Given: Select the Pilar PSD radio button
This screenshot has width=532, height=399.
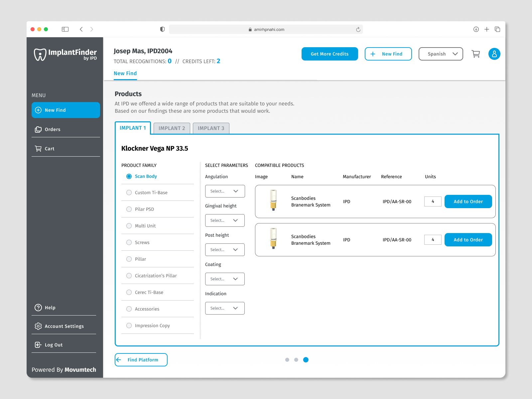Looking at the screenshot, I should 129,209.
